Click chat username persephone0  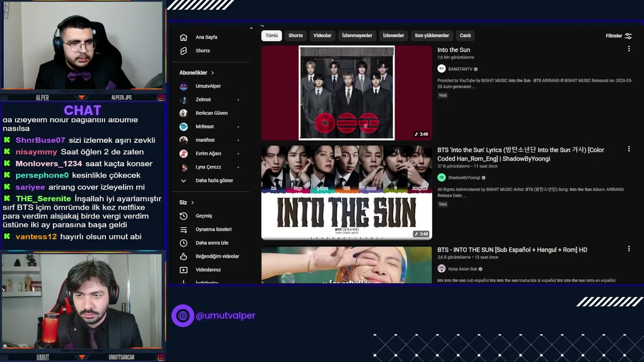pyautogui.click(x=42, y=175)
